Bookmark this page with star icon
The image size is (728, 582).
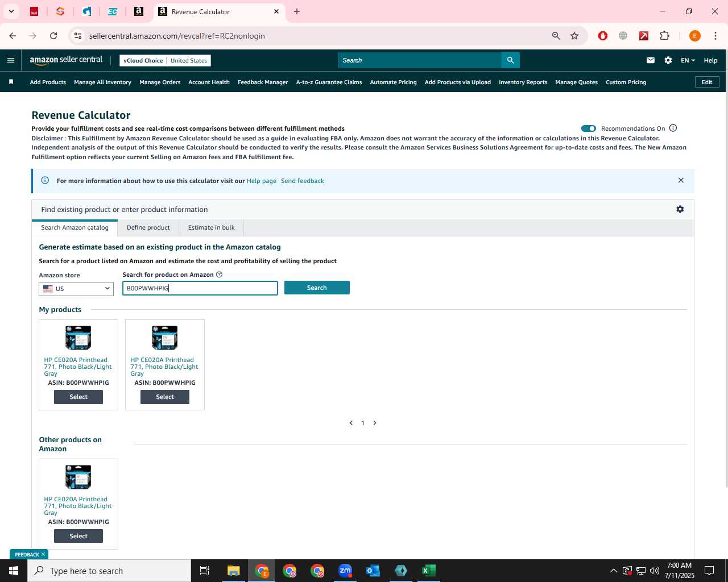pos(574,36)
